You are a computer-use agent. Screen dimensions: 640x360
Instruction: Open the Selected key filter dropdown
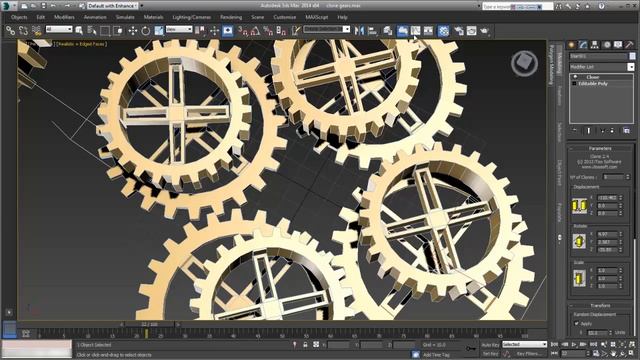tap(524, 344)
